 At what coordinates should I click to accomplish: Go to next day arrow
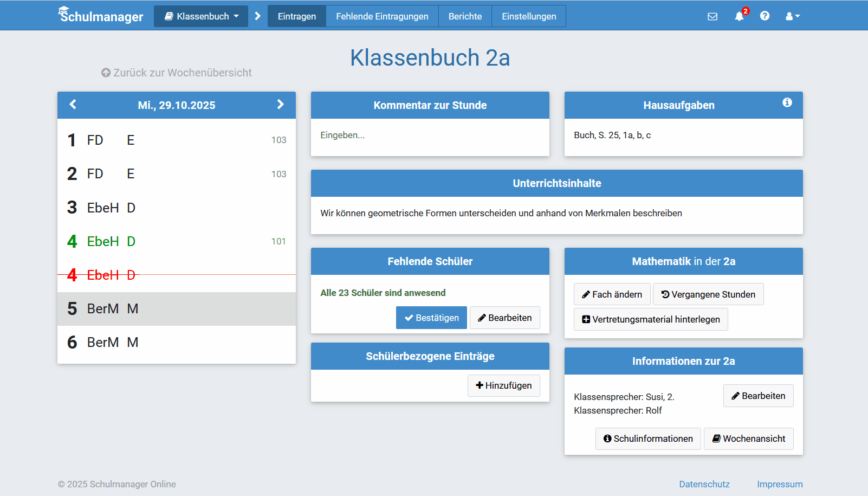point(280,105)
